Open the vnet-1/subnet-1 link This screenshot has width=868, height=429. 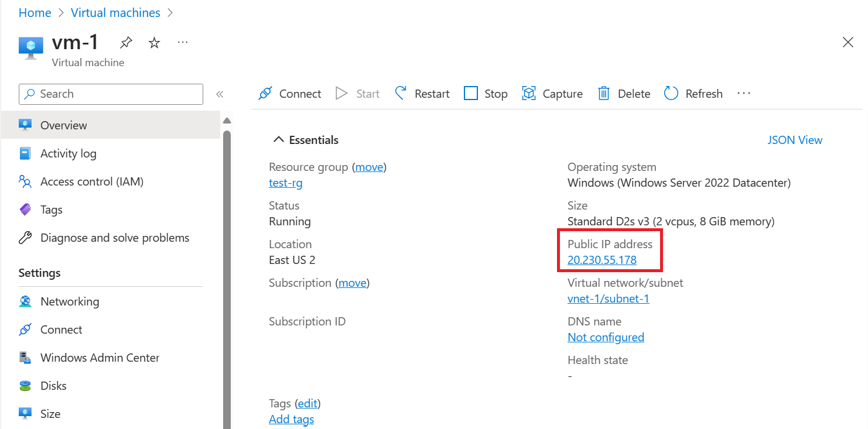click(609, 298)
